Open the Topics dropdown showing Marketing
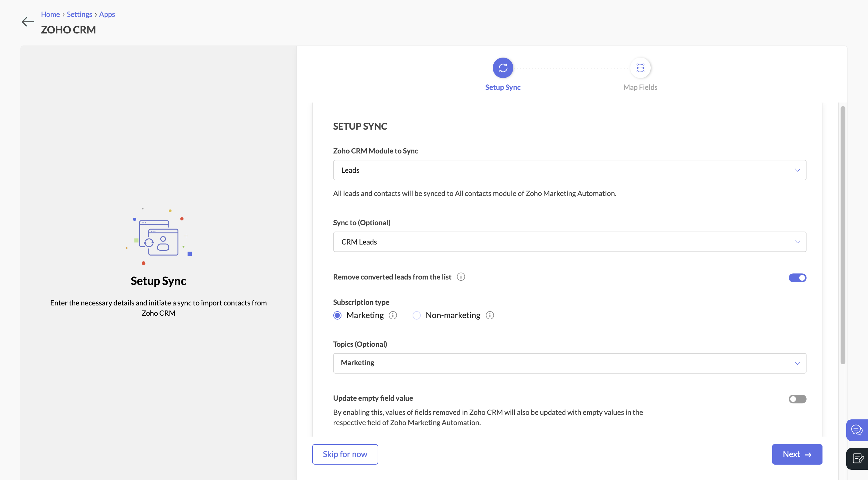The height and width of the screenshot is (480, 868). tap(569, 363)
